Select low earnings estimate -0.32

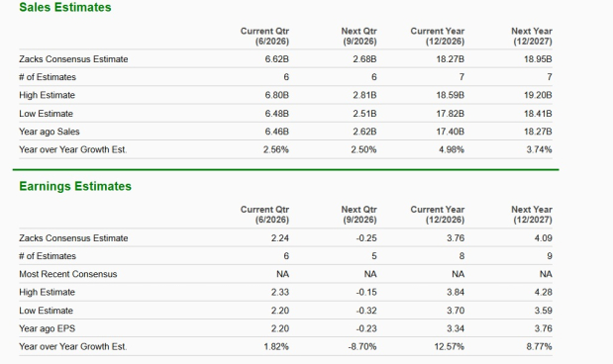point(366,311)
